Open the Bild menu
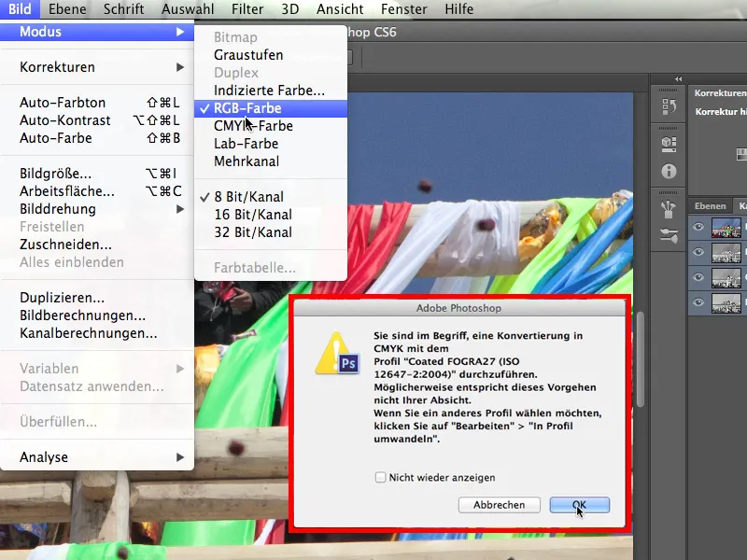747x560 pixels. 20,9
